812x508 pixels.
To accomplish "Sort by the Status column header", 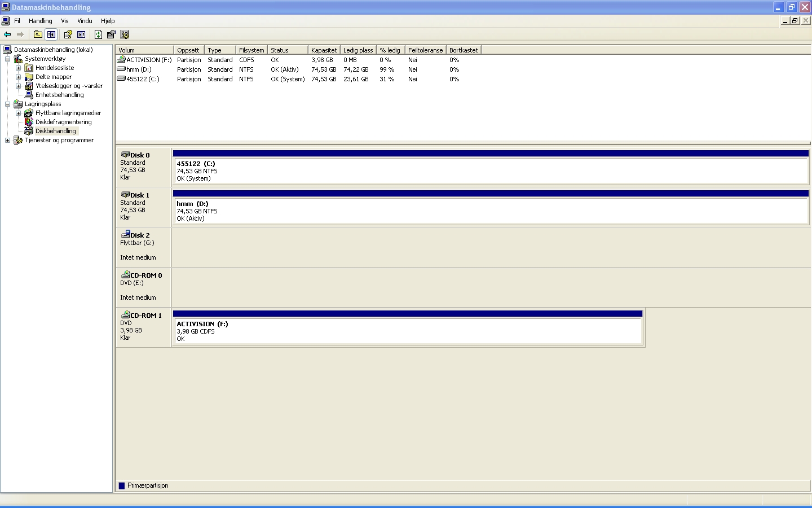I will [x=288, y=50].
